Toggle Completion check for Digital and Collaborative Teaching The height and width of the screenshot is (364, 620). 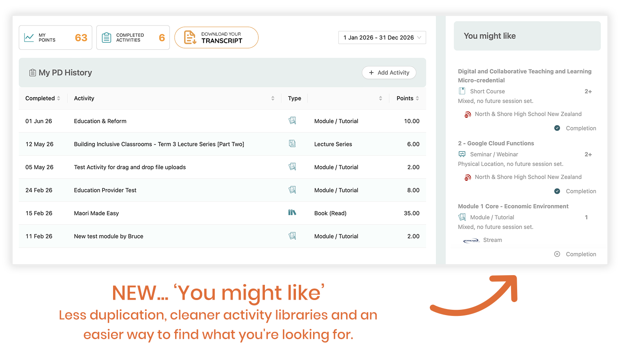point(557,128)
